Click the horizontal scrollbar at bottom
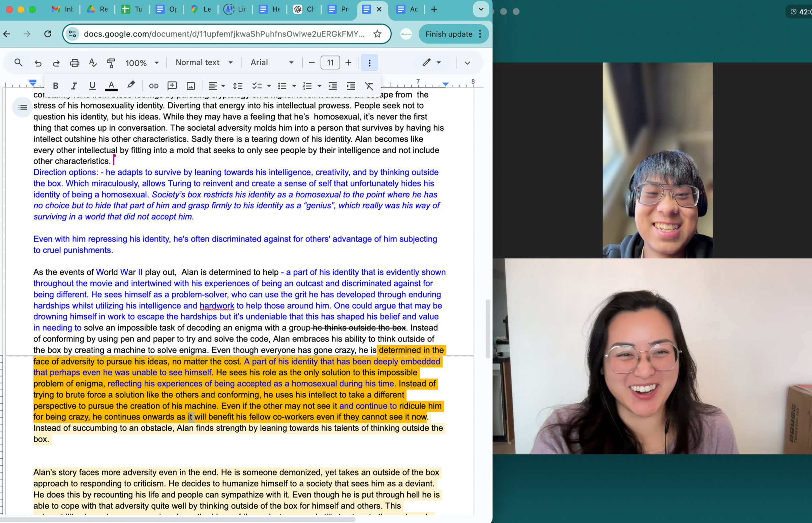Viewport: 812px width, 523px height. [177, 519]
